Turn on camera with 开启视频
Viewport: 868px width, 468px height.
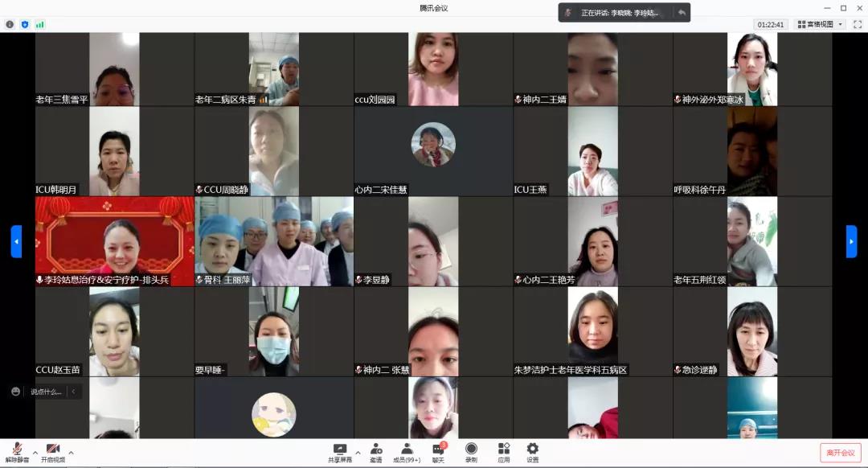pyautogui.click(x=53, y=451)
